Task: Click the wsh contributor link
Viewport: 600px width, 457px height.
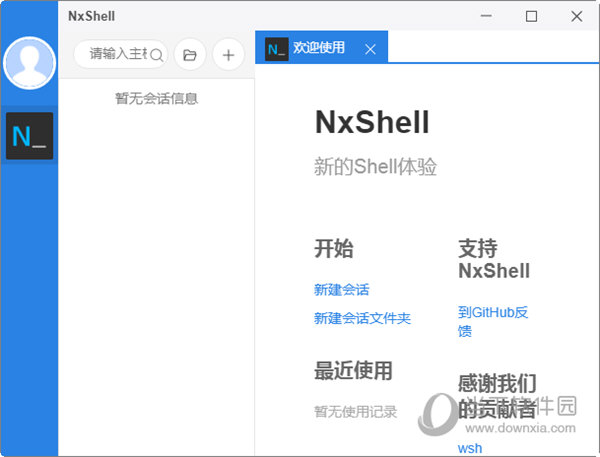Action: coord(470,448)
